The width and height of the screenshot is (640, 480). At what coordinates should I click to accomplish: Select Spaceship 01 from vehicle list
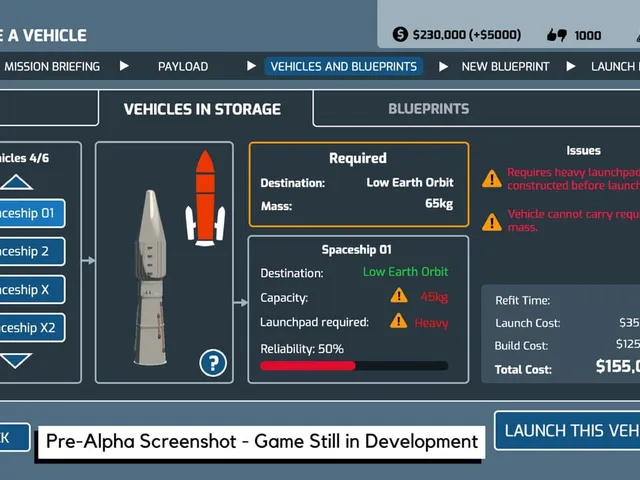click(x=32, y=213)
